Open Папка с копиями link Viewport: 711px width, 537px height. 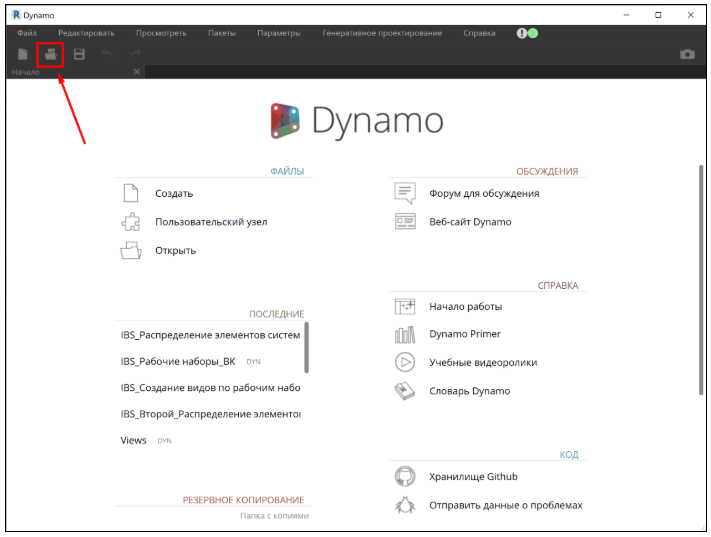(274, 516)
